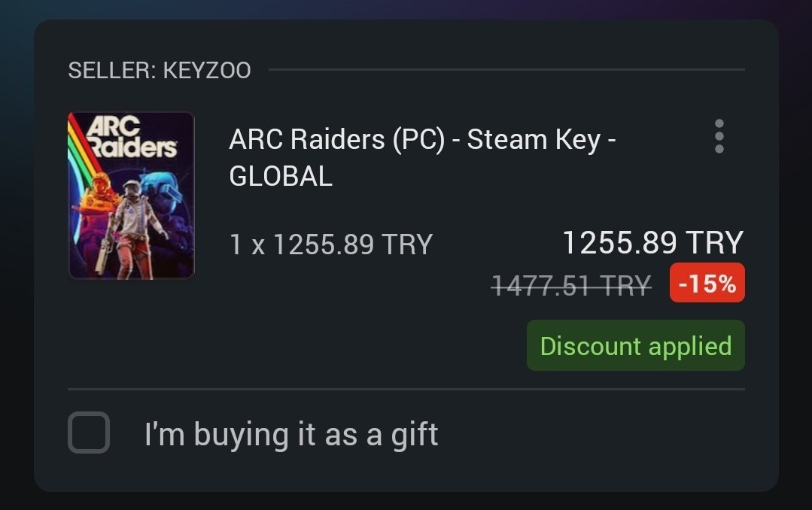The width and height of the screenshot is (812, 510).
Task: Tick the gift purchase checkbox
Action: click(x=89, y=433)
